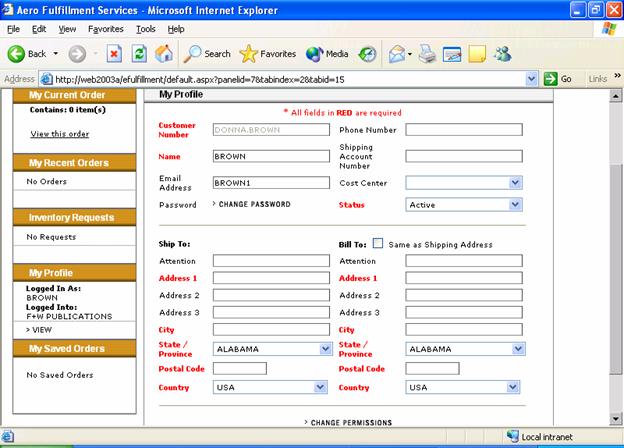Screen dimensions: 624x448
Task: Click Local intranet zone status icon
Action: click(513, 436)
